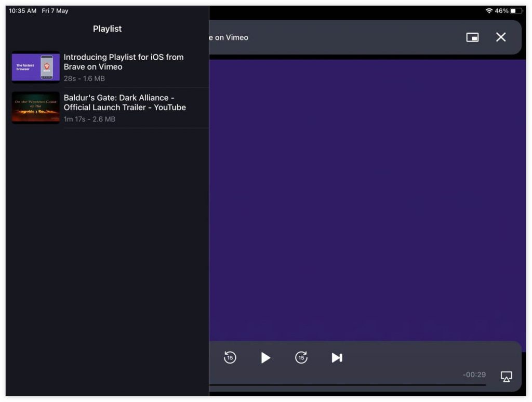Select the Baldur's Gate trailer thumbnail
This screenshot has width=532, height=402.
(x=36, y=108)
